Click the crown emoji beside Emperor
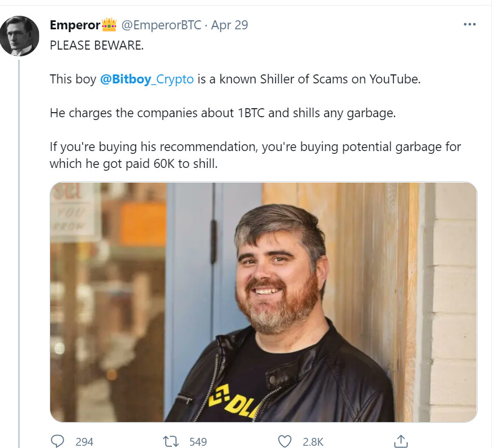Image resolution: width=498 pixels, height=448 pixels. (x=109, y=24)
